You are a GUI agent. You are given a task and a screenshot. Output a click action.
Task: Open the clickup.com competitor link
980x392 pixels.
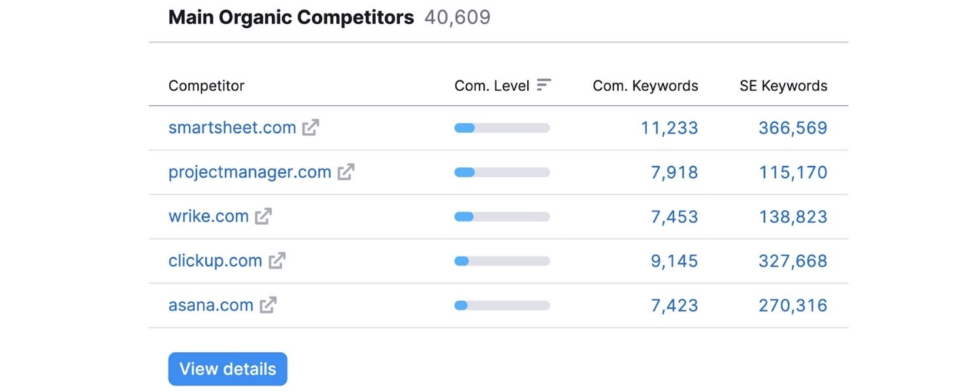pos(216,261)
